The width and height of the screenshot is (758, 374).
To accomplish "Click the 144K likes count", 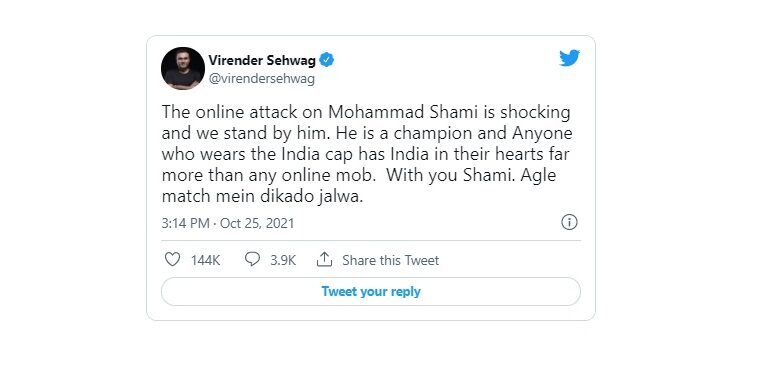I will 205,260.
